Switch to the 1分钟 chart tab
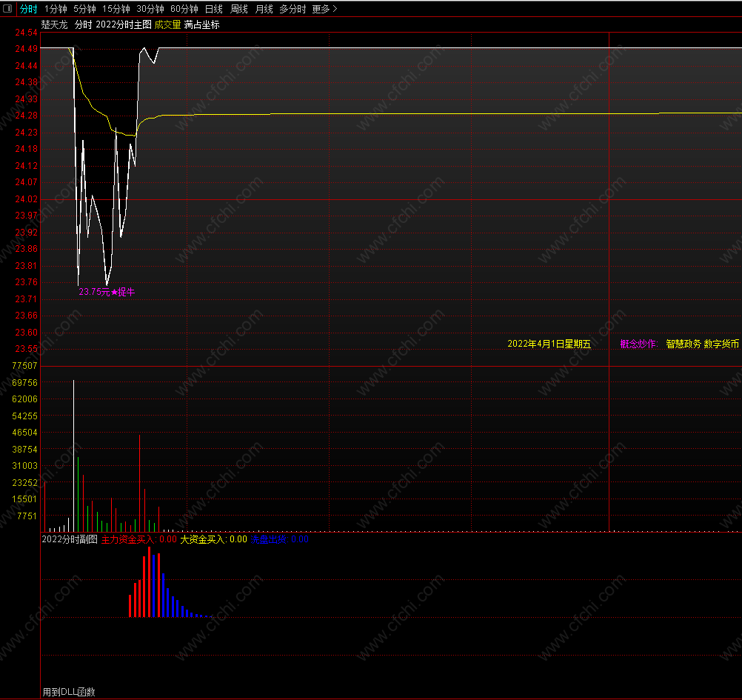The image size is (742, 700). [x=56, y=9]
